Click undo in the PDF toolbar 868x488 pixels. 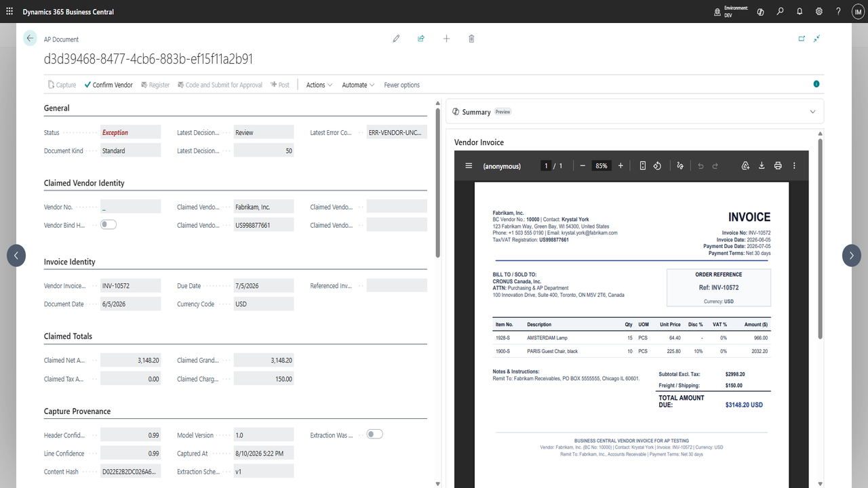tap(701, 165)
